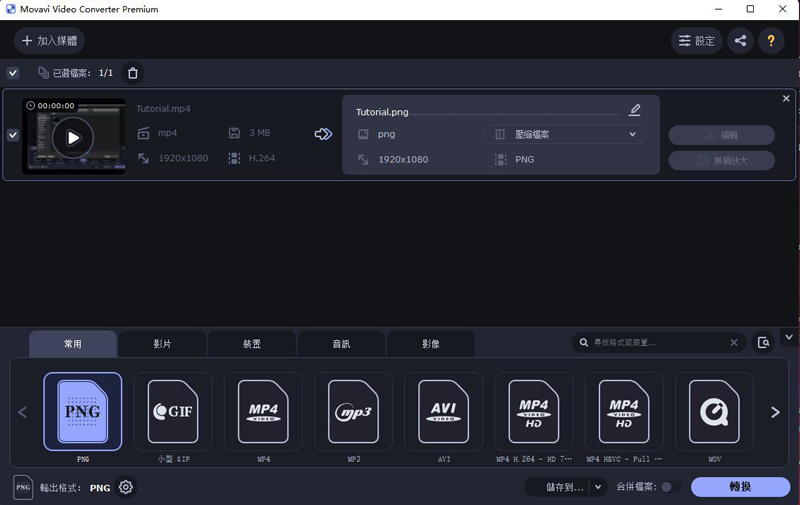Expand the Save to dropdown arrow
This screenshot has height=505, width=800.
(598, 487)
